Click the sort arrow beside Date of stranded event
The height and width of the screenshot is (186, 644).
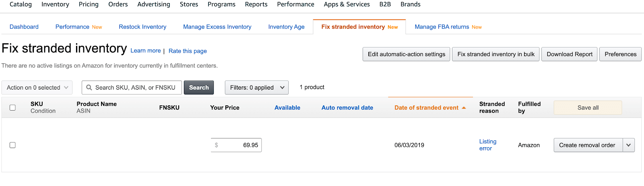click(464, 108)
